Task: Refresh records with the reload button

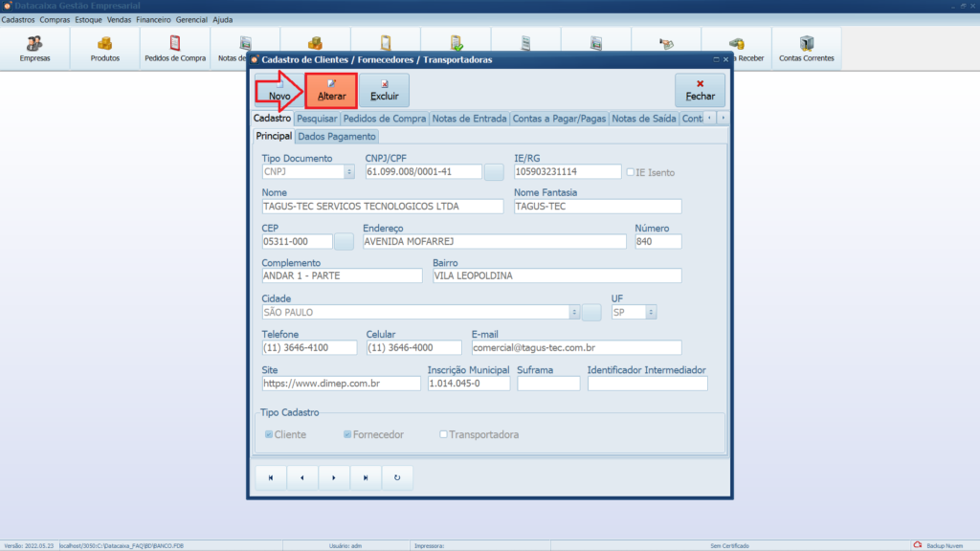Action: pos(397,477)
